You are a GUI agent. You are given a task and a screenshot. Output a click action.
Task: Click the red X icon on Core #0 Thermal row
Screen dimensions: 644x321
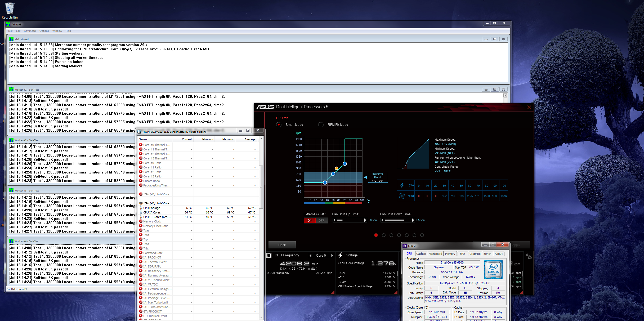pos(141,145)
